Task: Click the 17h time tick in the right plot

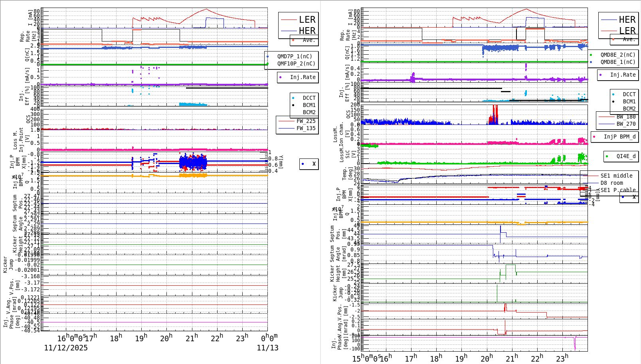Action: coord(411,358)
